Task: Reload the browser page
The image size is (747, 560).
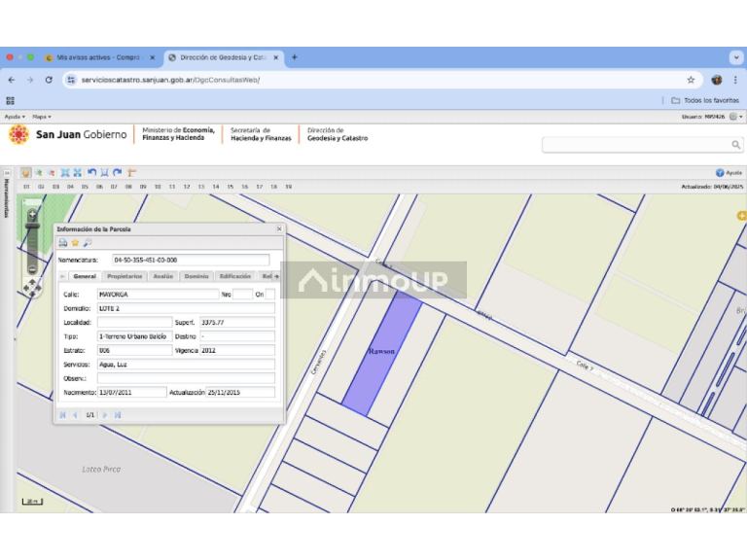Action: (49, 80)
